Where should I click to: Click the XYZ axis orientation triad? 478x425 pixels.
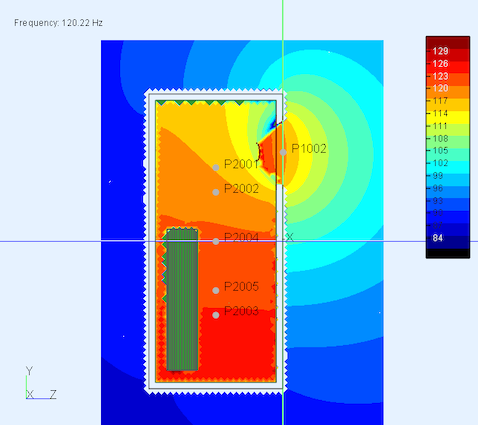[x=41, y=383]
